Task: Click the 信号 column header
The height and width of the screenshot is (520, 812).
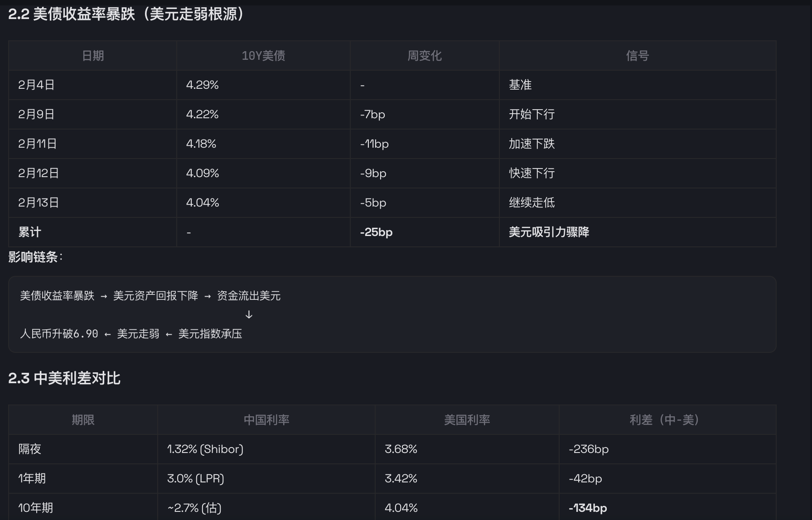Action: point(638,56)
